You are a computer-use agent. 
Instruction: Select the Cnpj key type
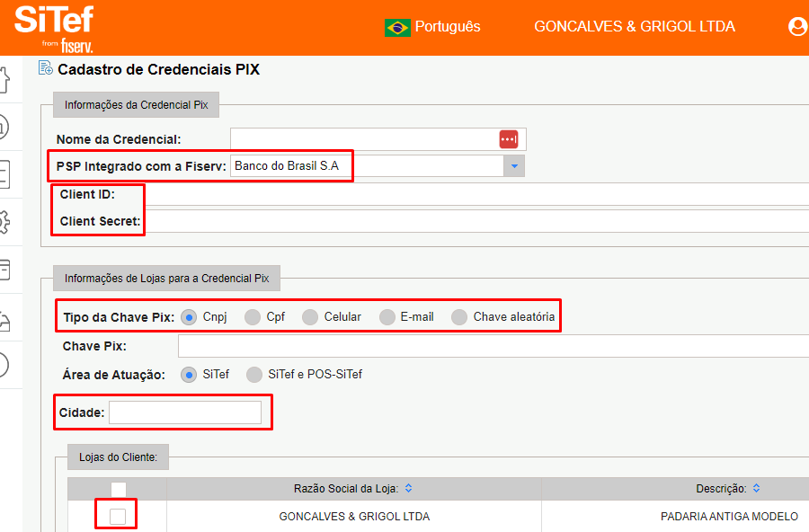tap(189, 317)
